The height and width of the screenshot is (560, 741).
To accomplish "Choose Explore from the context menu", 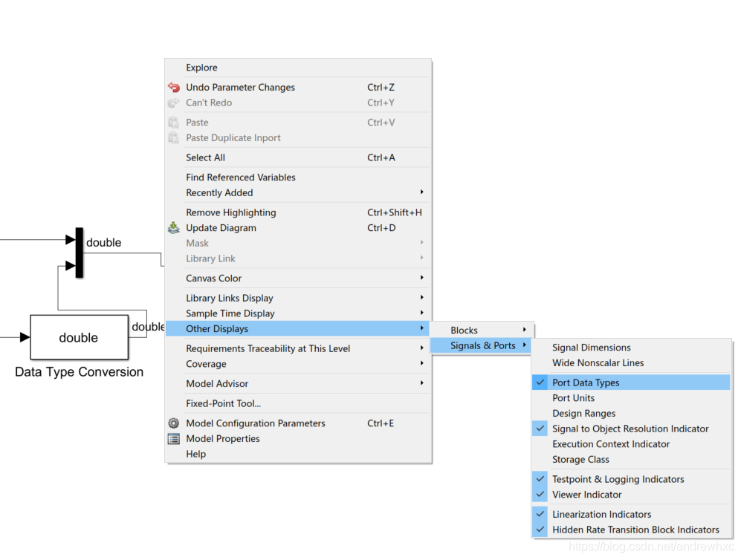I will click(x=298, y=68).
